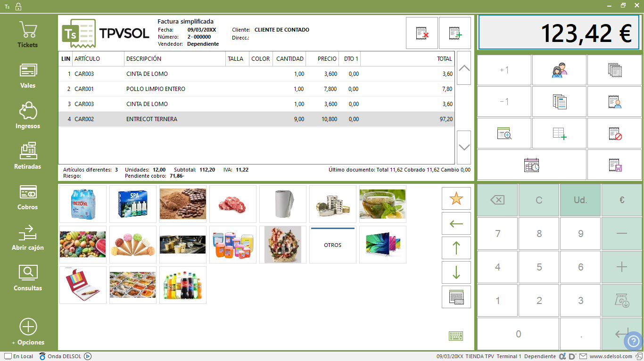Open Ingresos piggy bank option

[28, 116]
